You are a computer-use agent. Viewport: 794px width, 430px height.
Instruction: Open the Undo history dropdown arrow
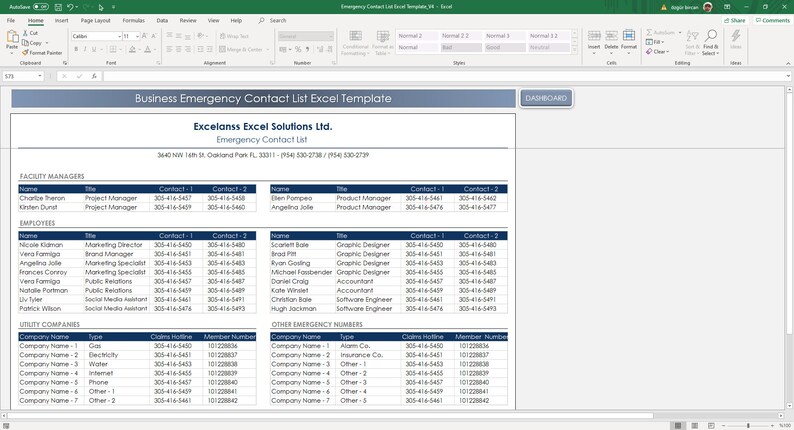click(76, 7)
